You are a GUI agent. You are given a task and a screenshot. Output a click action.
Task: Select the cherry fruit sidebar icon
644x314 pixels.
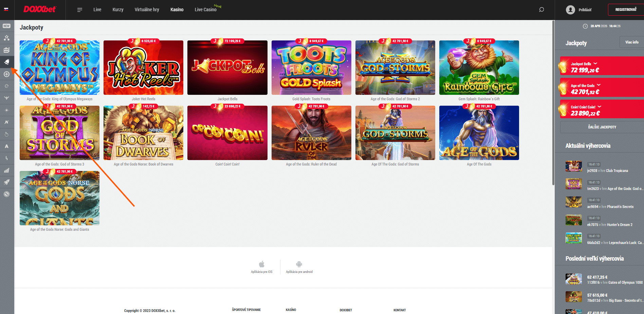tap(6, 134)
